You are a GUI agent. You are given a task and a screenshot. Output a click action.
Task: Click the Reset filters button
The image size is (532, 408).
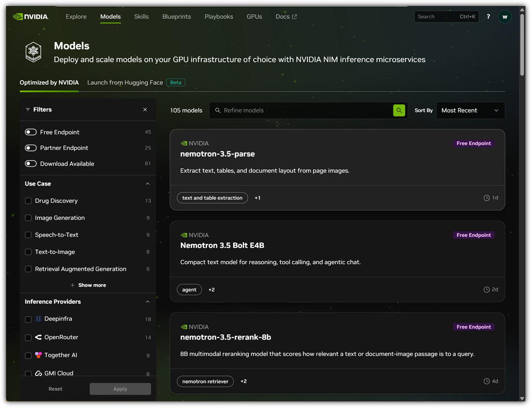[x=55, y=389]
